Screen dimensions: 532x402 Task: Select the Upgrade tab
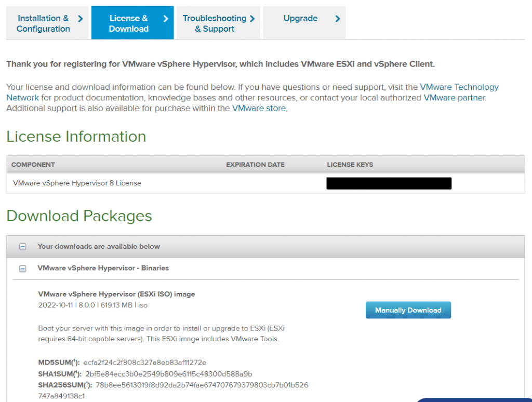point(300,18)
